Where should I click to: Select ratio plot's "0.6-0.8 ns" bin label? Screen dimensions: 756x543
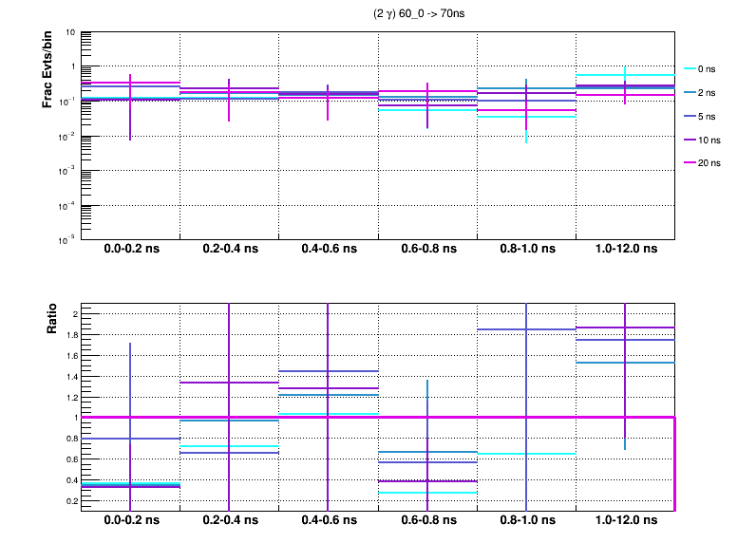pyautogui.click(x=426, y=520)
